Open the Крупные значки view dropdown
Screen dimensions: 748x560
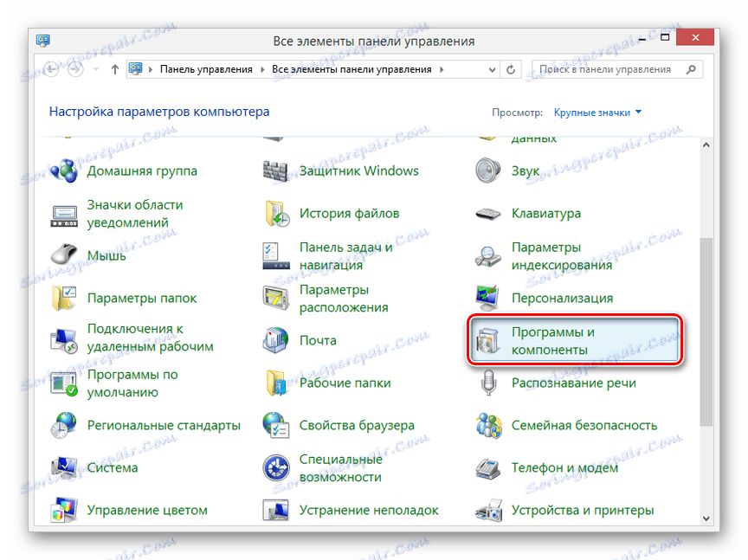(597, 113)
